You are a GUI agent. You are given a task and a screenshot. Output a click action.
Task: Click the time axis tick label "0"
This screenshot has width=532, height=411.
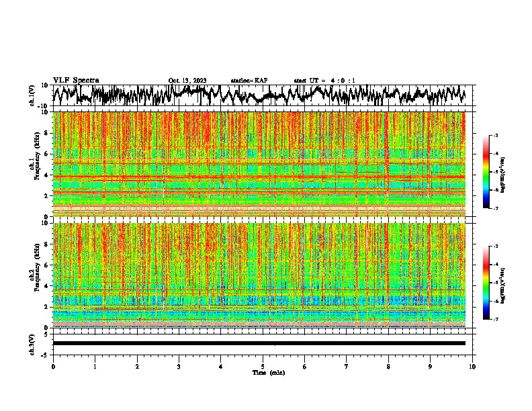pos(53,367)
